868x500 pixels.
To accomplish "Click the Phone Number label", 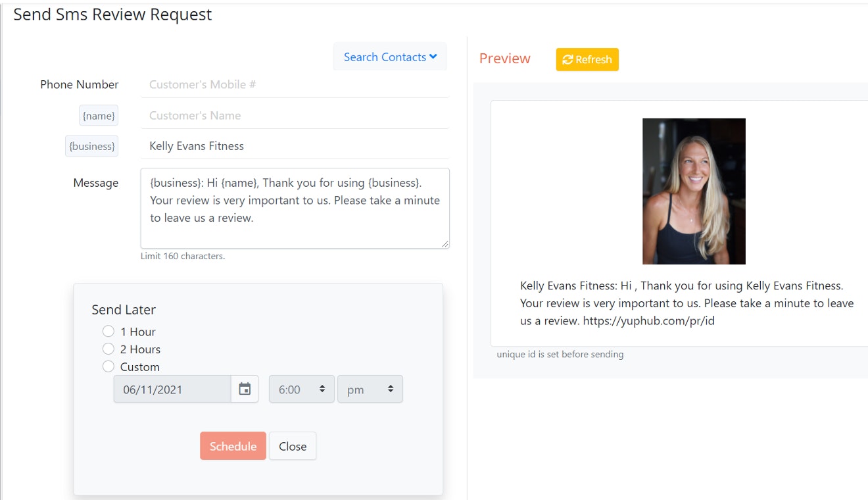I will [79, 84].
